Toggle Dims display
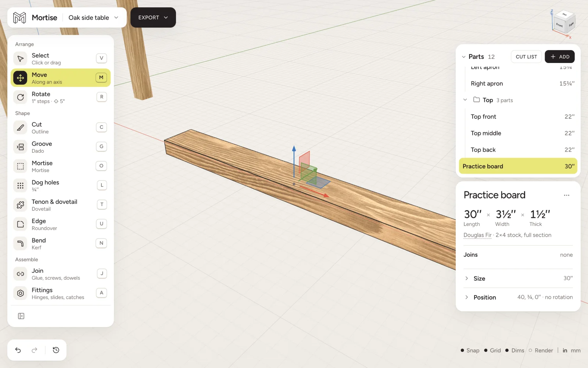The width and height of the screenshot is (588, 368). (515, 350)
